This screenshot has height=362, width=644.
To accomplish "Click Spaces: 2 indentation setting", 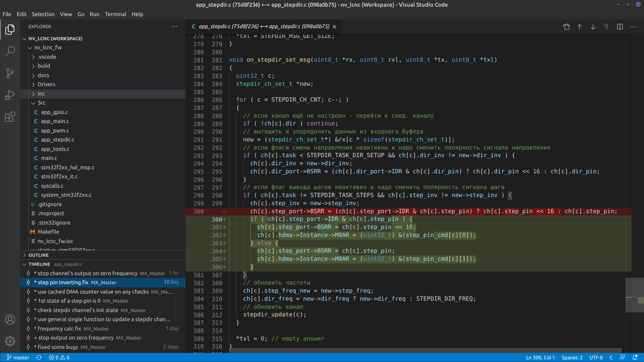I will click(572, 358).
